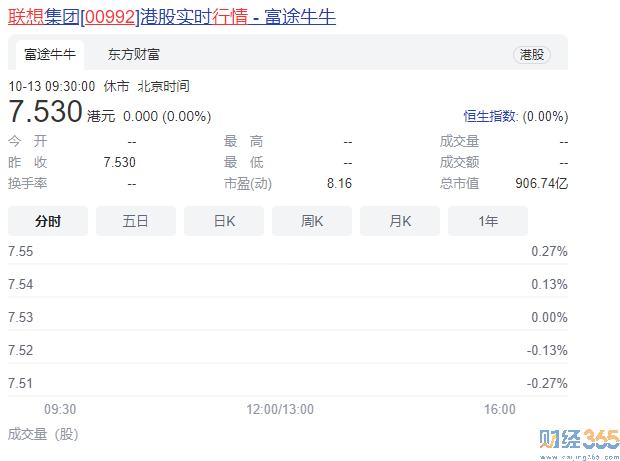This screenshot has width=620, height=461.
Task: Click the 09:30 time axis label
Action: 60,409
